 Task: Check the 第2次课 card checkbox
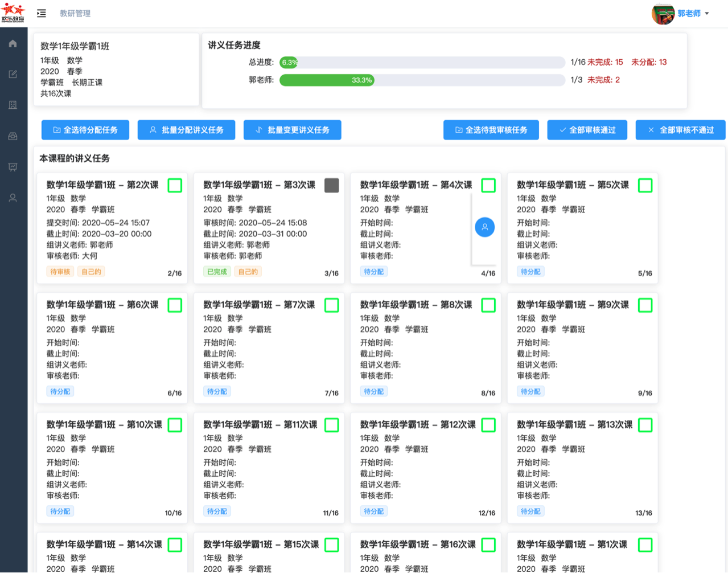click(175, 185)
